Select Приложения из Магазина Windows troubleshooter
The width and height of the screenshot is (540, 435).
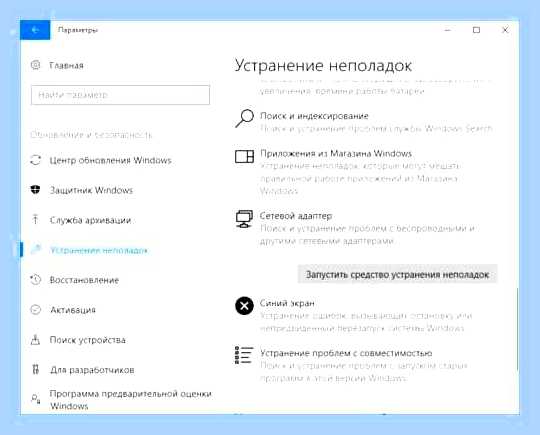tap(336, 153)
